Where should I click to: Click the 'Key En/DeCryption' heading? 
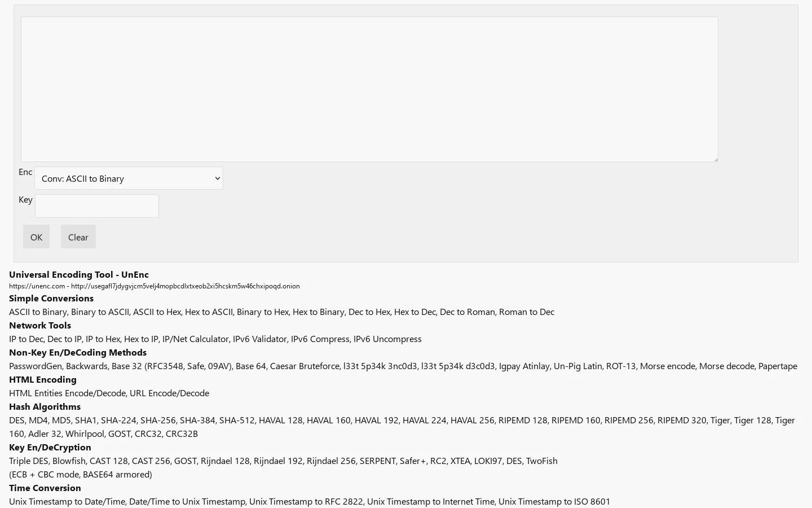tap(50, 448)
